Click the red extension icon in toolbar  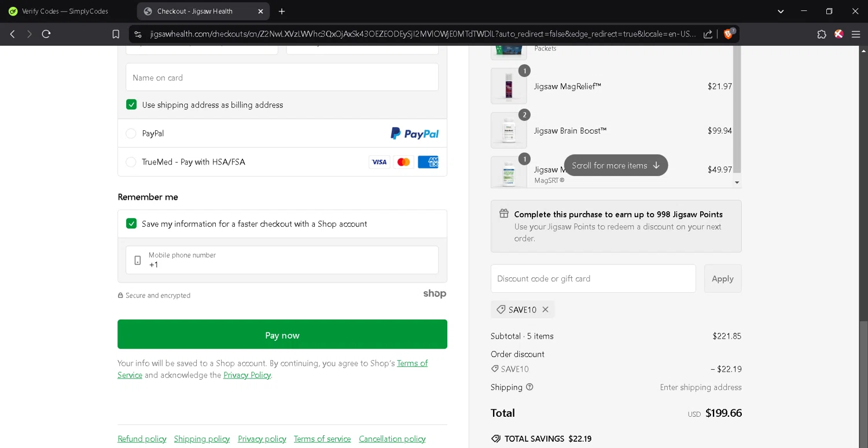(x=838, y=34)
